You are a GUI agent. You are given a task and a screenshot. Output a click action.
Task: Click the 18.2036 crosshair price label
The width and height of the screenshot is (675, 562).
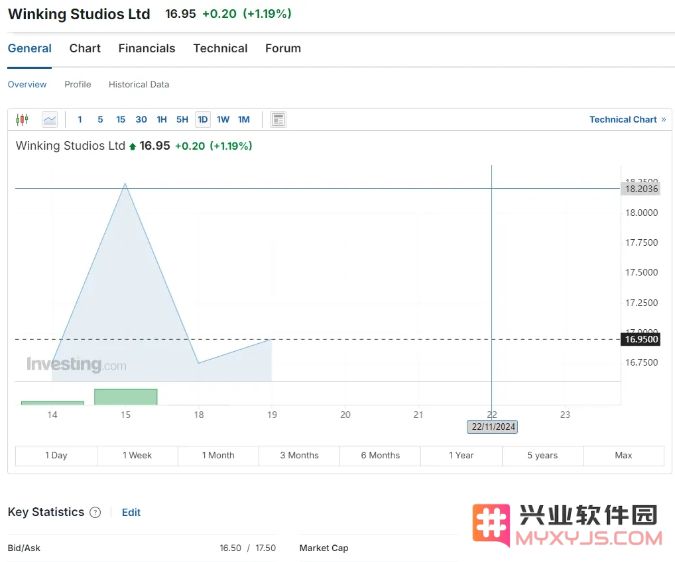[641, 188]
